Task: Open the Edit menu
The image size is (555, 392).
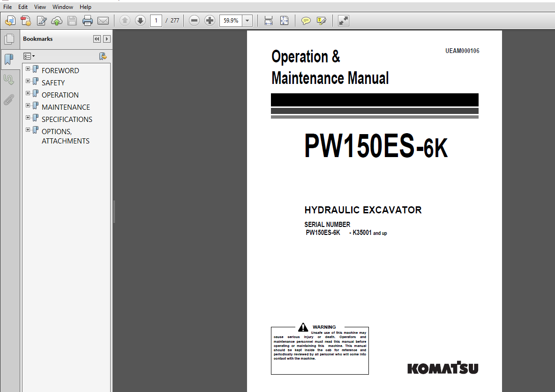Action: pyautogui.click(x=22, y=7)
